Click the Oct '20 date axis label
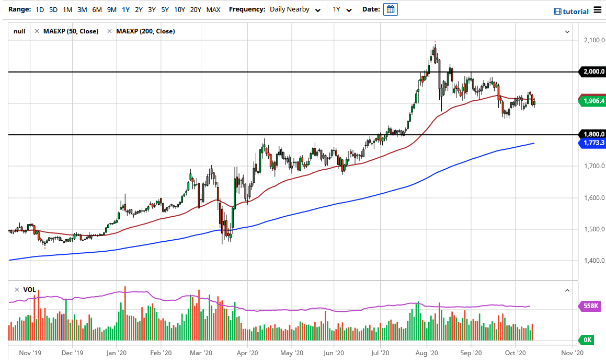The height and width of the screenshot is (364, 606). point(516,353)
